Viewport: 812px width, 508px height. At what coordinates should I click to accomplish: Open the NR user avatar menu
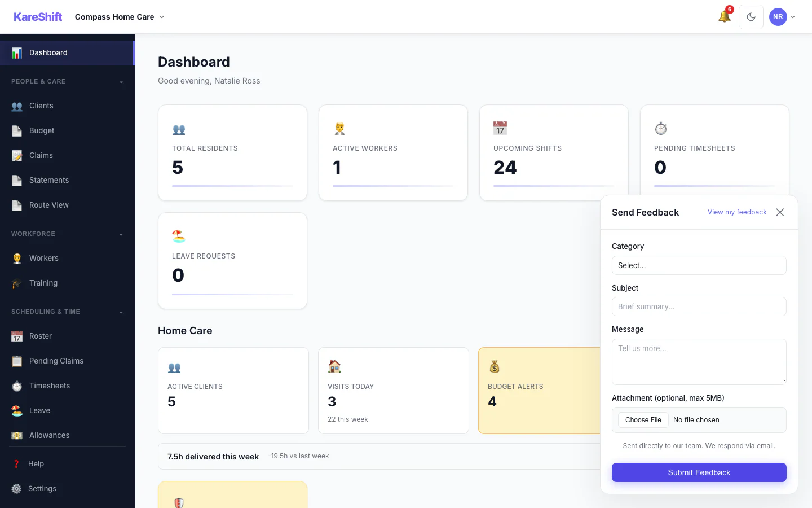pyautogui.click(x=782, y=17)
